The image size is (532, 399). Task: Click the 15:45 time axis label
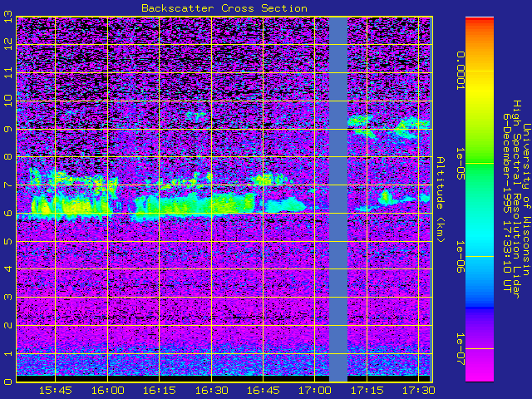click(56, 391)
